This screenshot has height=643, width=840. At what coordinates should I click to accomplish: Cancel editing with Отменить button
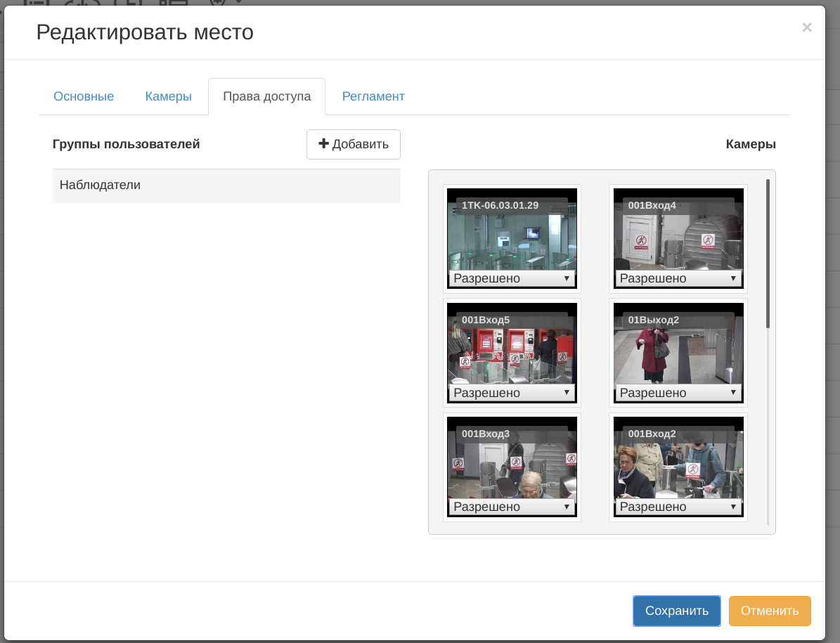point(770,611)
